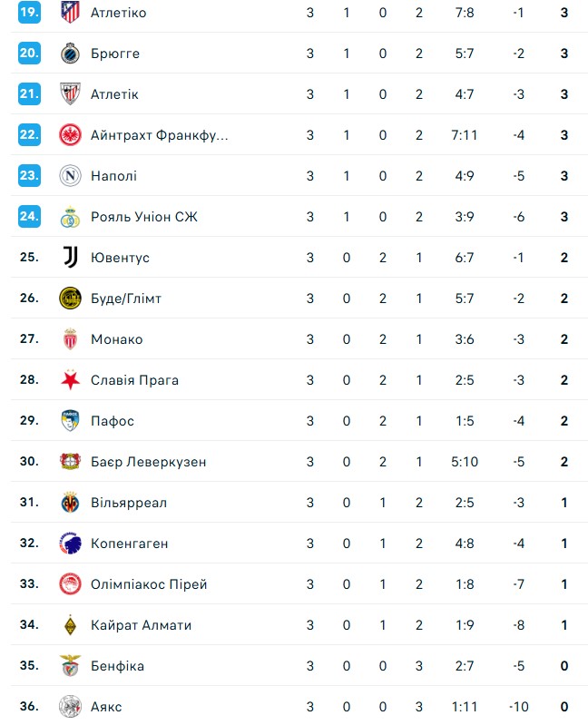Click the Атлетік team name
Image resolution: width=588 pixels, height=725 pixels.
point(114,94)
